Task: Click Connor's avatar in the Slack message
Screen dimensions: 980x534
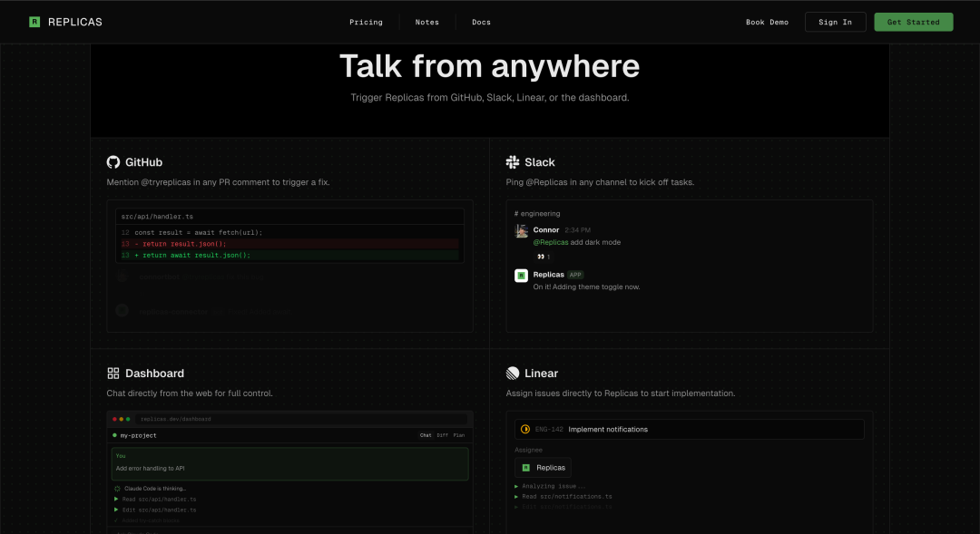Action: point(521,231)
